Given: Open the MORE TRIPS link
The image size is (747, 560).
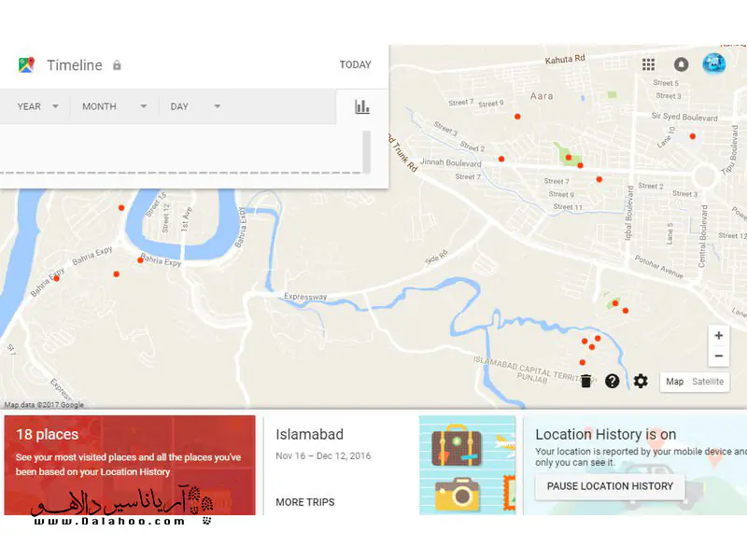Looking at the screenshot, I should (305, 502).
